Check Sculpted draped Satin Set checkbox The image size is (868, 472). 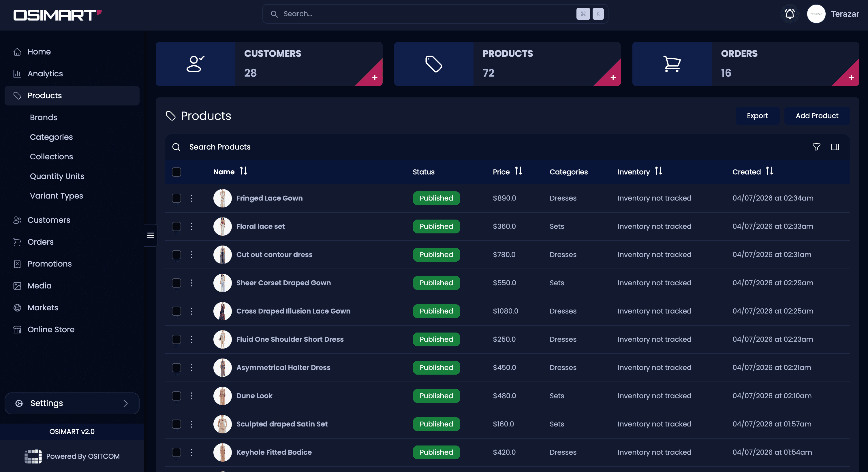[x=176, y=424]
